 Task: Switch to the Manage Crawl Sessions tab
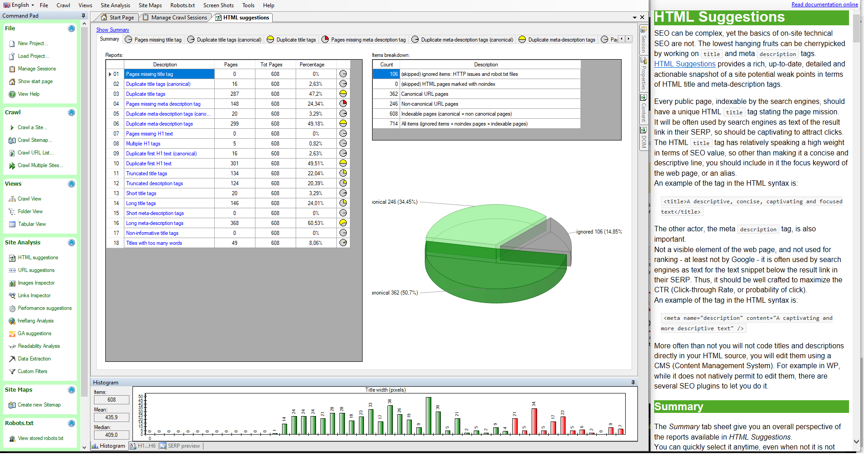(x=175, y=18)
